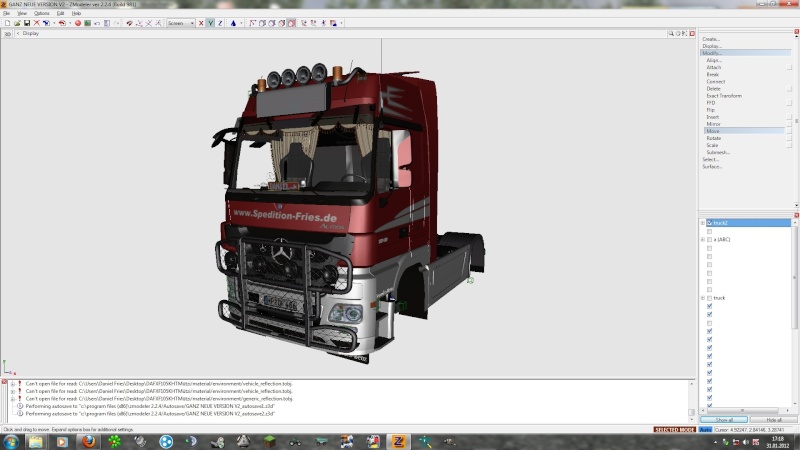Open the Help menu

tap(76, 13)
